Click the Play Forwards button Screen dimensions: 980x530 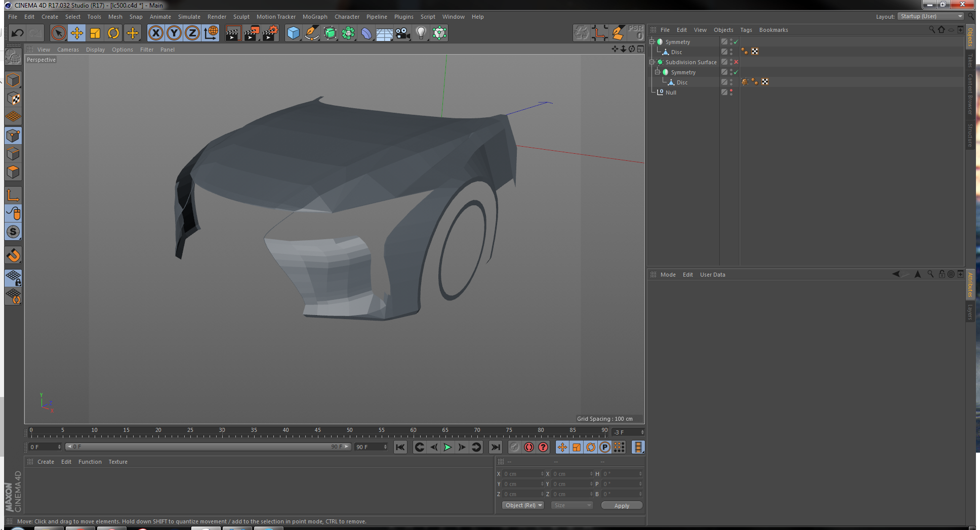447,447
